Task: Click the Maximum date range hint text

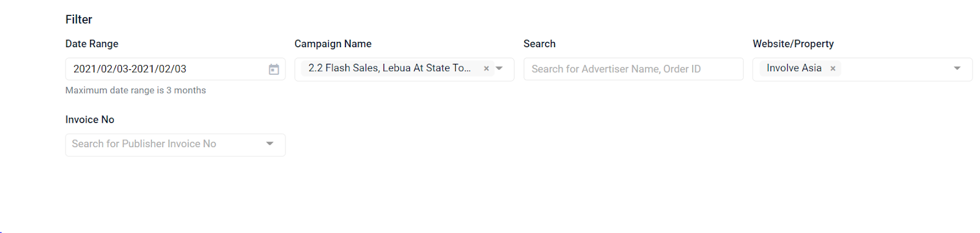Action: pyautogui.click(x=135, y=90)
